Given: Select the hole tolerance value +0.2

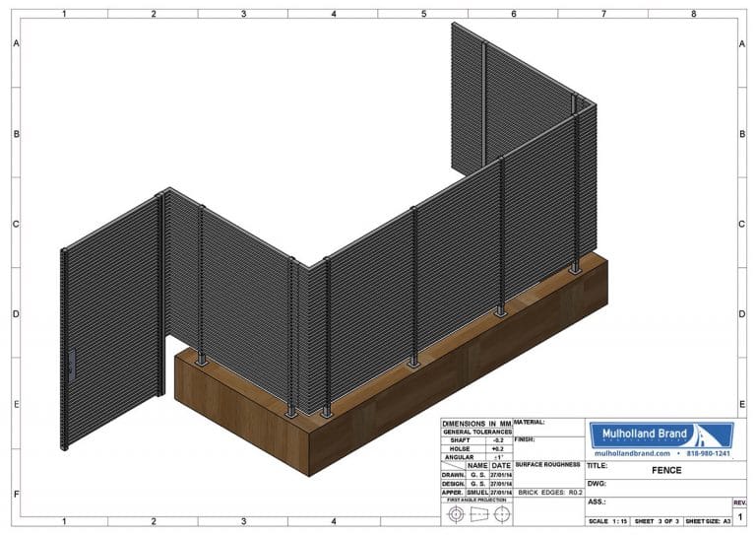Looking at the screenshot, I should pos(498,448).
